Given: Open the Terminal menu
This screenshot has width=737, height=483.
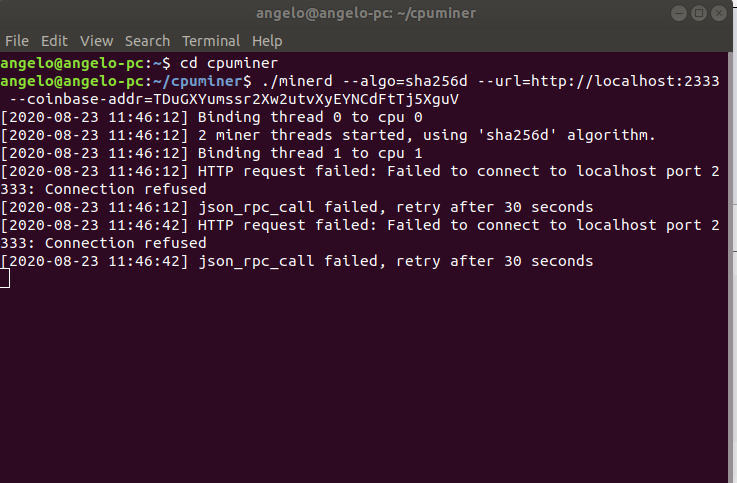Looking at the screenshot, I should [x=211, y=41].
